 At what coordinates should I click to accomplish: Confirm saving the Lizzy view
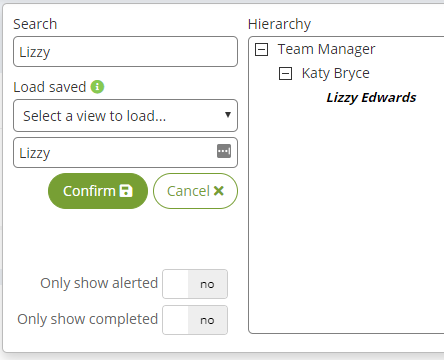pyautogui.click(x=98, y=191)
